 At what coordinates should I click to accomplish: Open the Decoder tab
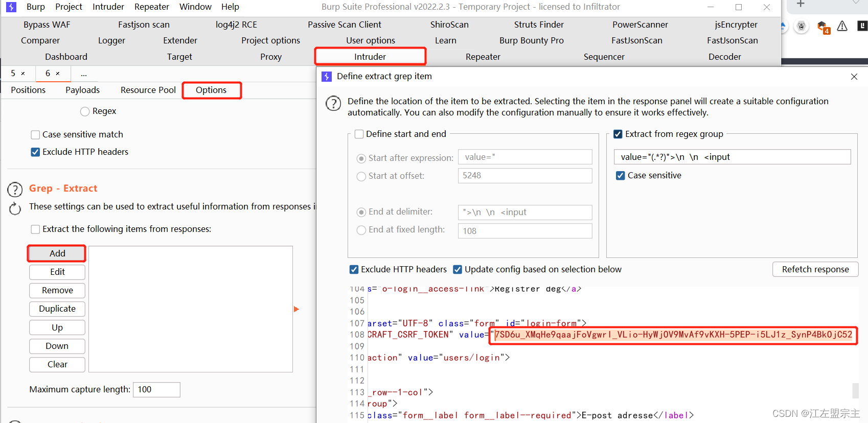(725, 57)
